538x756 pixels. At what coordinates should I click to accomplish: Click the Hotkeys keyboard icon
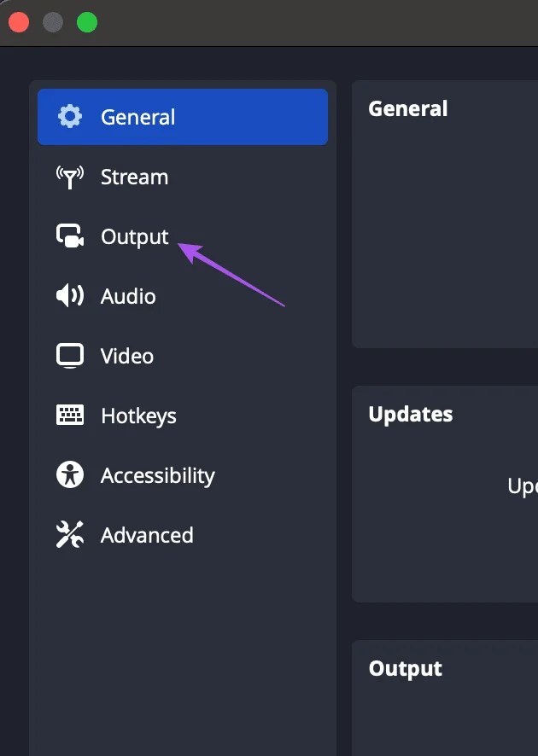(x=70, y=416)
